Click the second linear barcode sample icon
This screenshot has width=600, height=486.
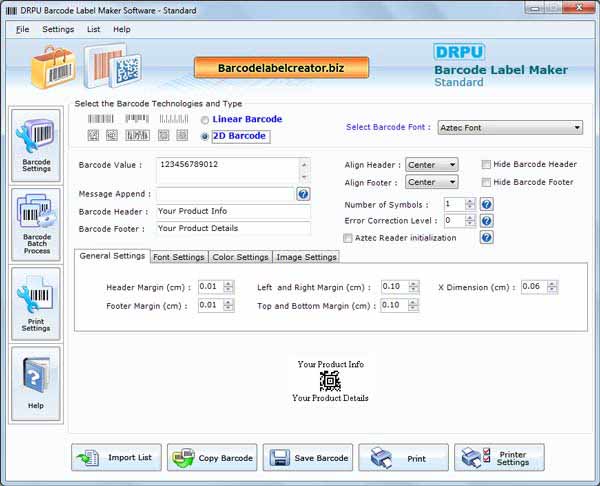(137, 119)
